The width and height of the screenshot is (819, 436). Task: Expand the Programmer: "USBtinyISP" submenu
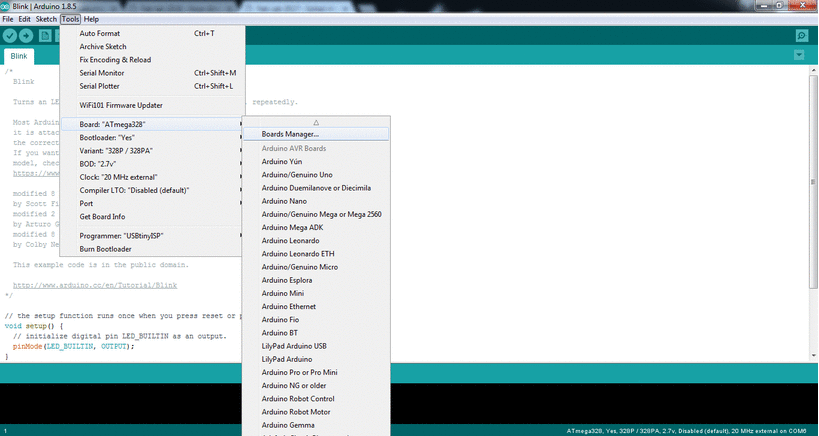[x=152, y=235]
